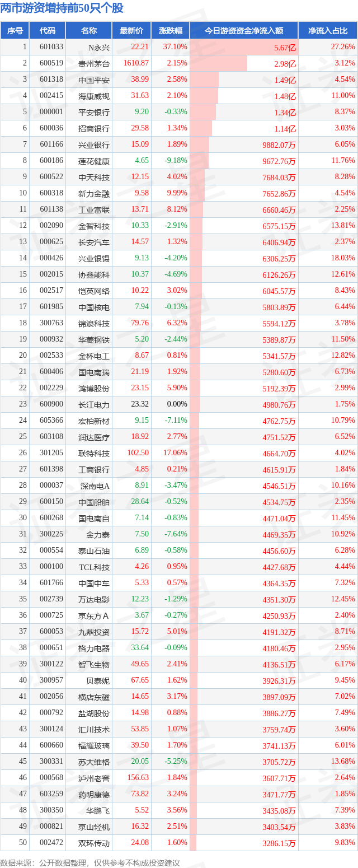Select stock name 金力泰

tap(98, 535)
